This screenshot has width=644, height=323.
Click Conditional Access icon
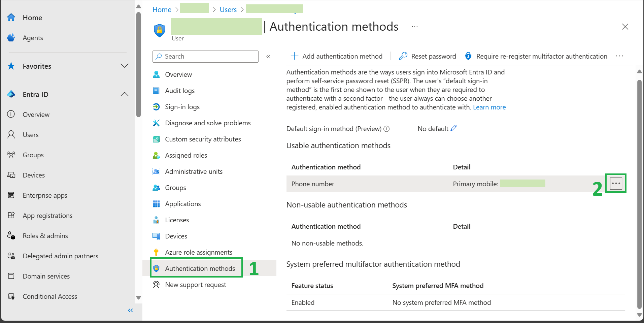pyautogui.click(x=11, y=296)
